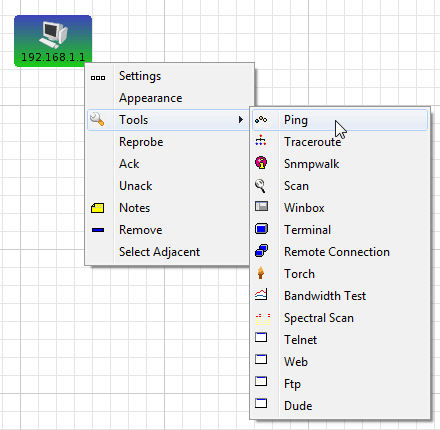Screen dimensions: 440x430
Task: Click the Bandwidth Test graph icon
Action: click(x=261, y=295)
